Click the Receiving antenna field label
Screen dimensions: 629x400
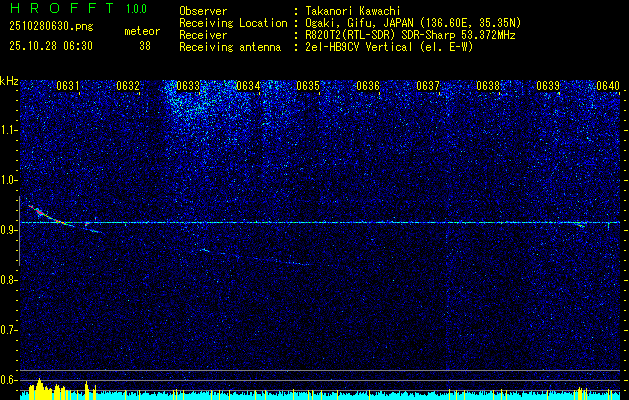230,47
